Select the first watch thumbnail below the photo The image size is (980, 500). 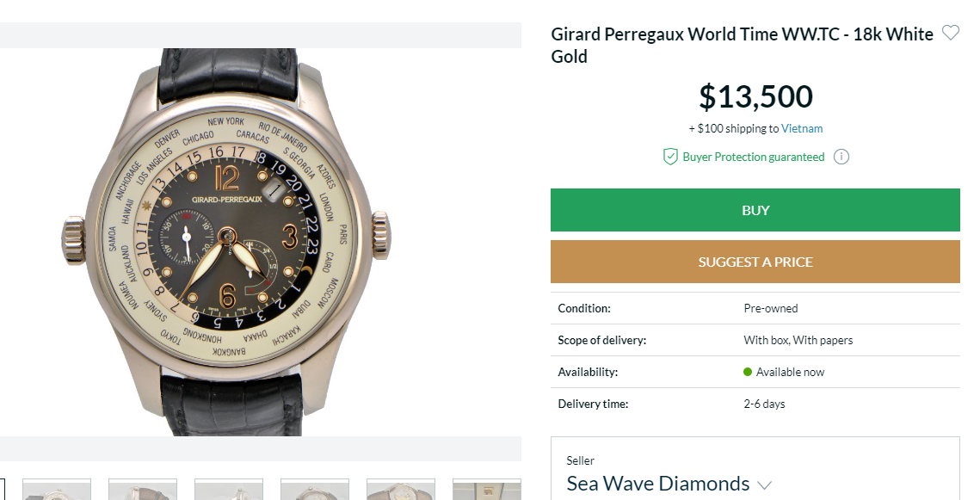point(57,491)
